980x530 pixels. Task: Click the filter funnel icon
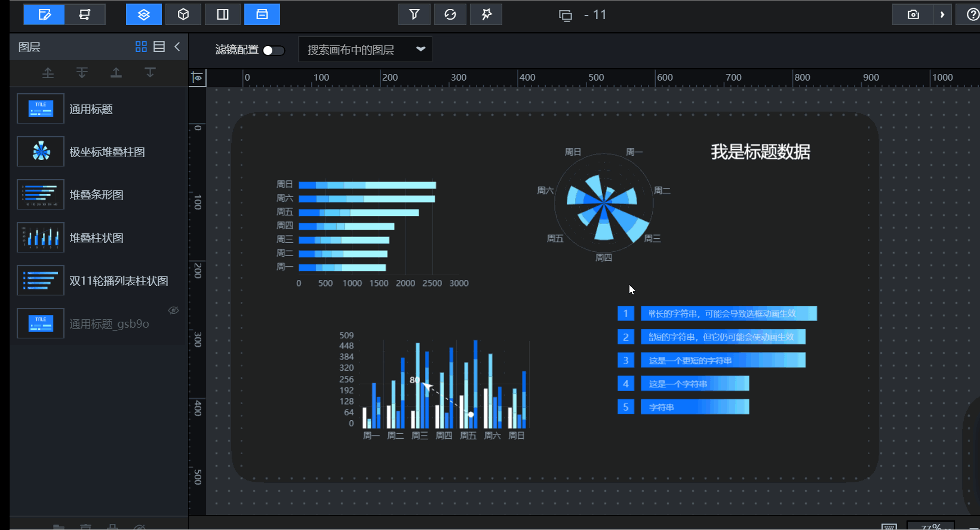(414, 15)
